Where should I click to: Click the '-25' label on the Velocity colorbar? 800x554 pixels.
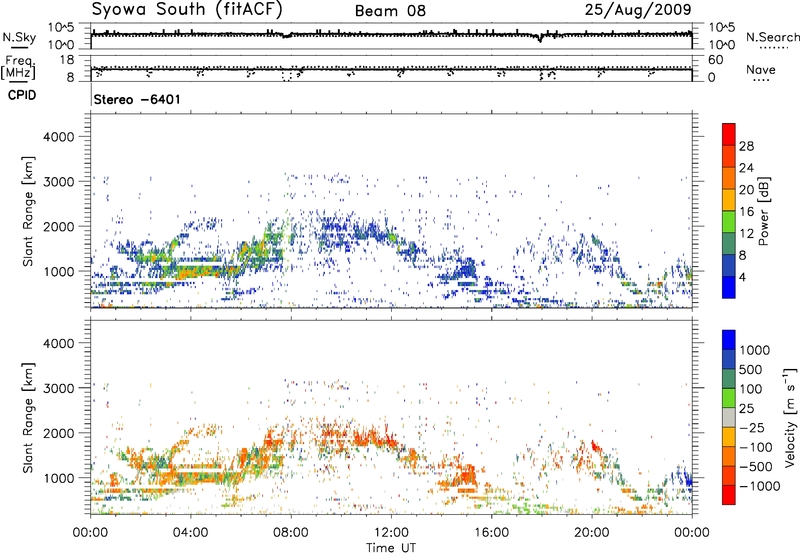pos(751,428)
